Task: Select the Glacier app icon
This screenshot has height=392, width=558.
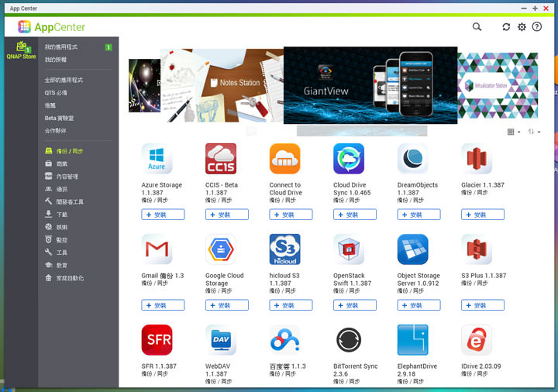Action: (x=477, y=159)
